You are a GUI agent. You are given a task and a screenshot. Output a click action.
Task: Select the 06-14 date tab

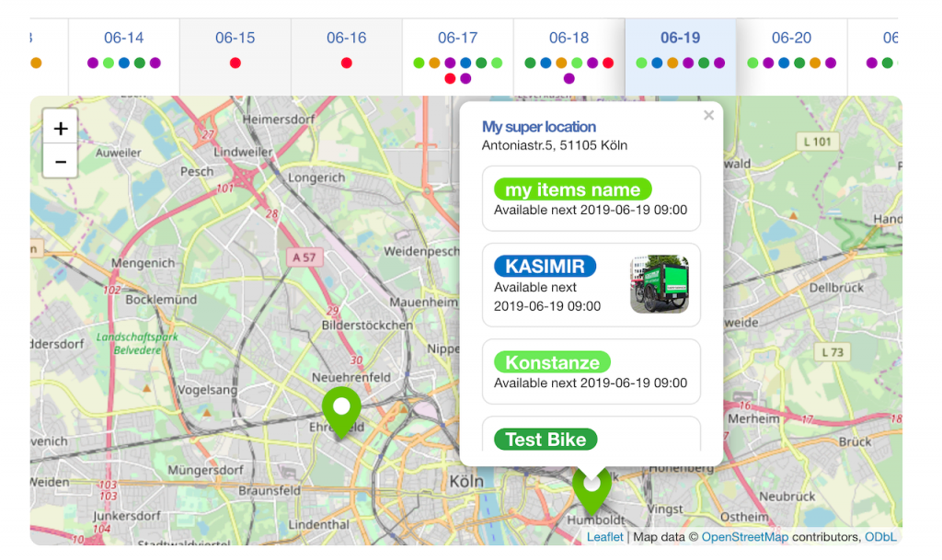pyautogui.click(x=123, y=39)
